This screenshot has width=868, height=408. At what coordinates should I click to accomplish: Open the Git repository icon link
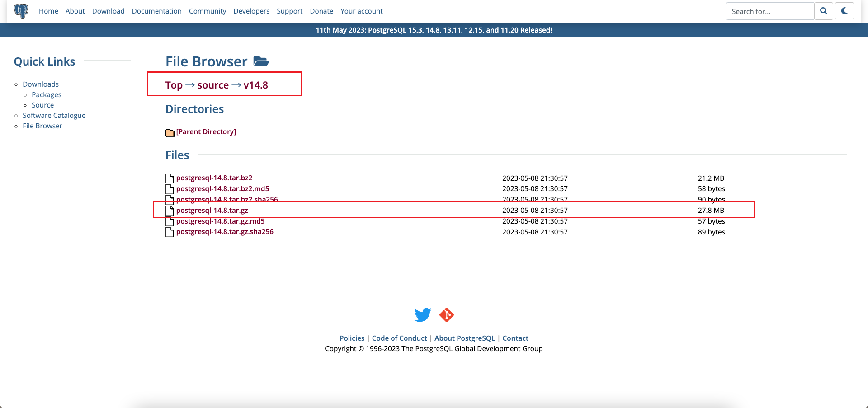point(447,314)
